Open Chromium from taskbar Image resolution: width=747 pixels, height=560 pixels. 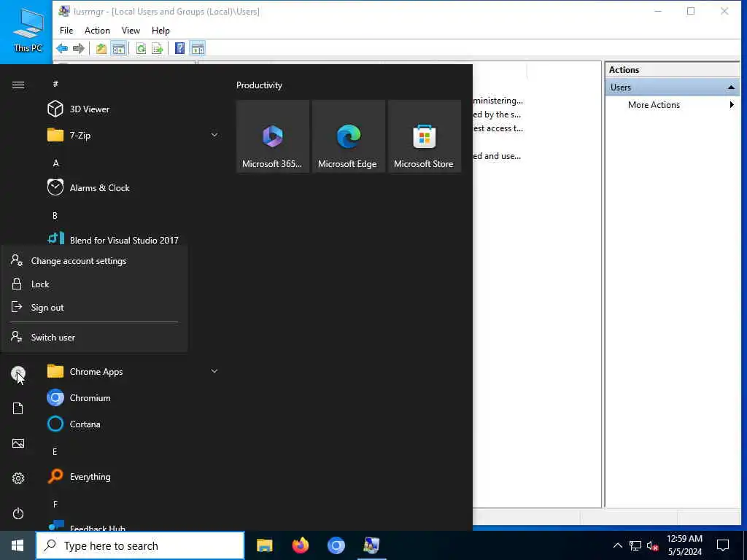point(336,545)
